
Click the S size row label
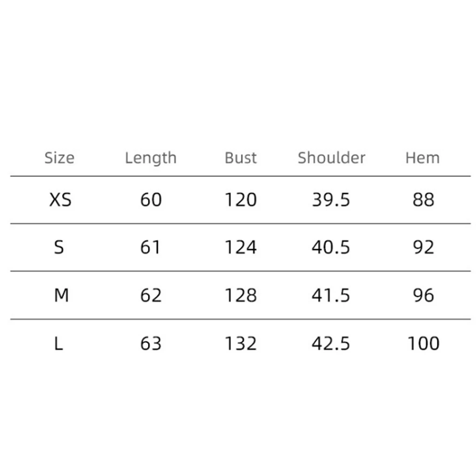pyautogui.click(x=59, y=247)
